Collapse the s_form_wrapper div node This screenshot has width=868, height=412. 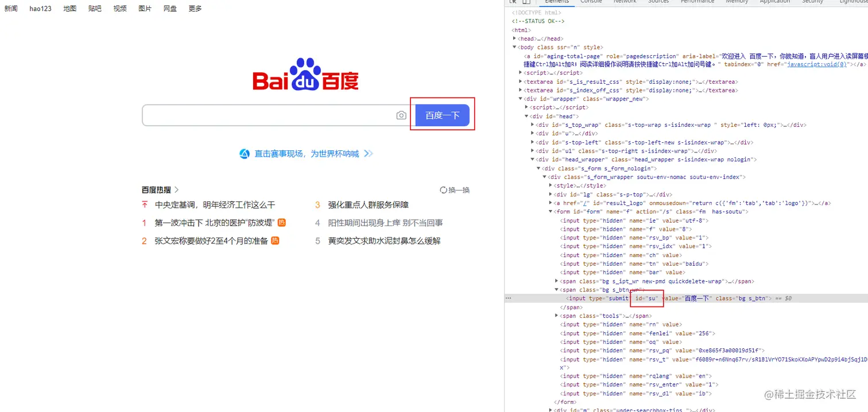tap(545, 177)
